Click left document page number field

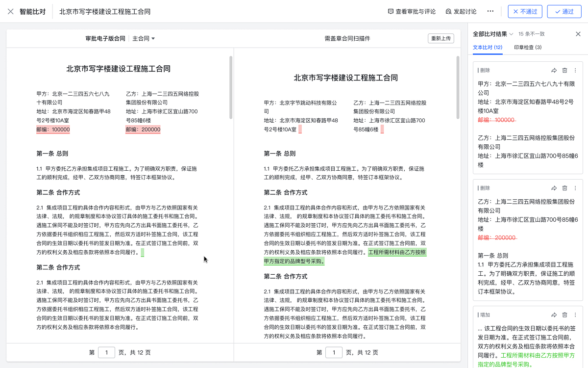point(106,352)
